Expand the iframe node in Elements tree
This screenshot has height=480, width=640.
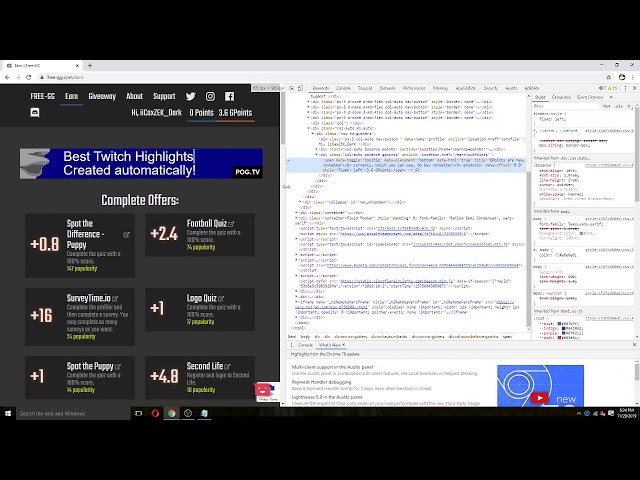point(297,302)
